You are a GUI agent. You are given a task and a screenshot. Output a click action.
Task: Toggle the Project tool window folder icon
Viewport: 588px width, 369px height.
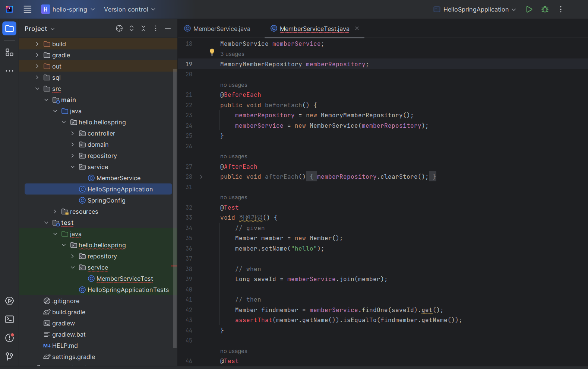point(9,29)
